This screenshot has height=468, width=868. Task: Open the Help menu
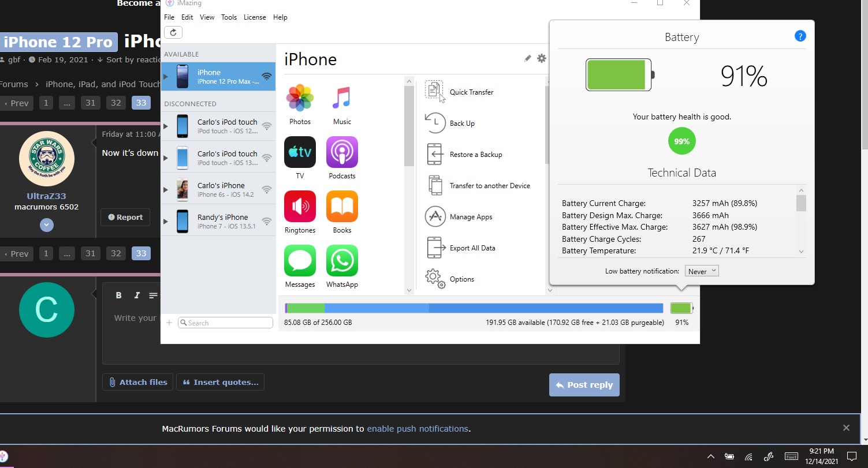[280, 17]
